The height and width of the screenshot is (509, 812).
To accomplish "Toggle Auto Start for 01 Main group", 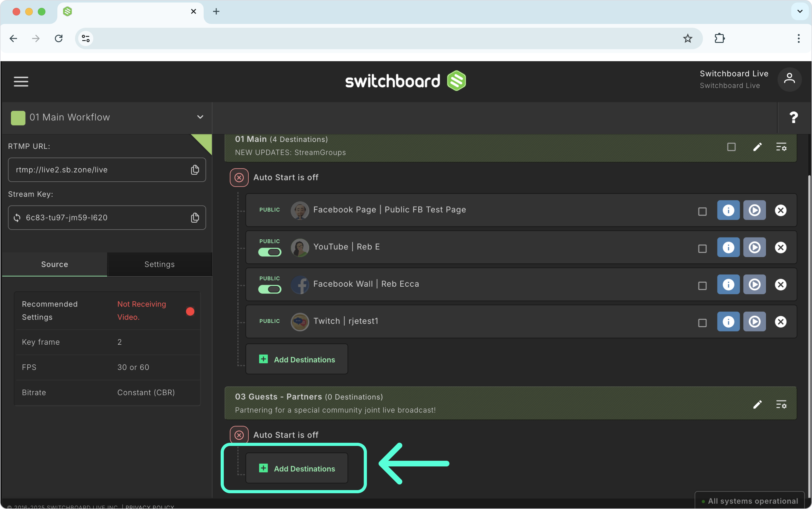I will point(239,178).
